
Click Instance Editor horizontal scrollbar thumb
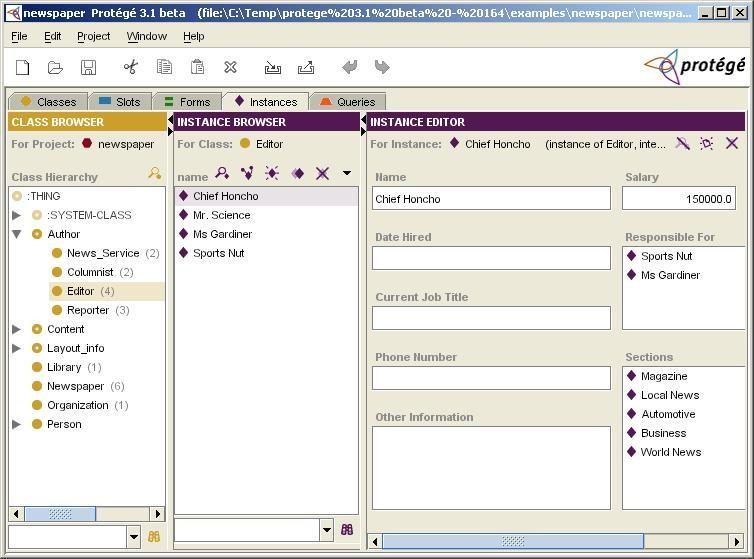coord(513,542)
